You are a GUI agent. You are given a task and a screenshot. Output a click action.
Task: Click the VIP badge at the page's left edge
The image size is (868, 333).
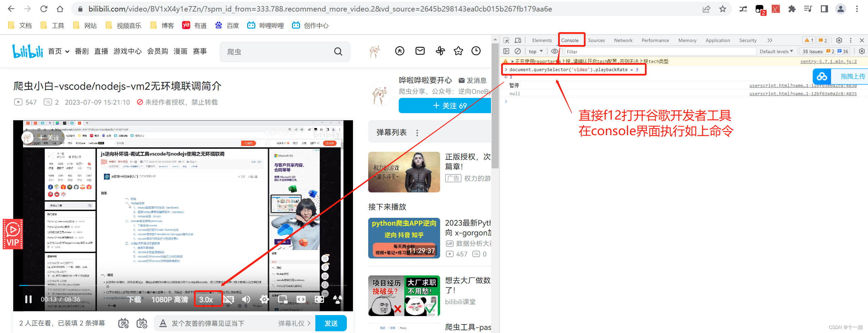click(13, 234)
